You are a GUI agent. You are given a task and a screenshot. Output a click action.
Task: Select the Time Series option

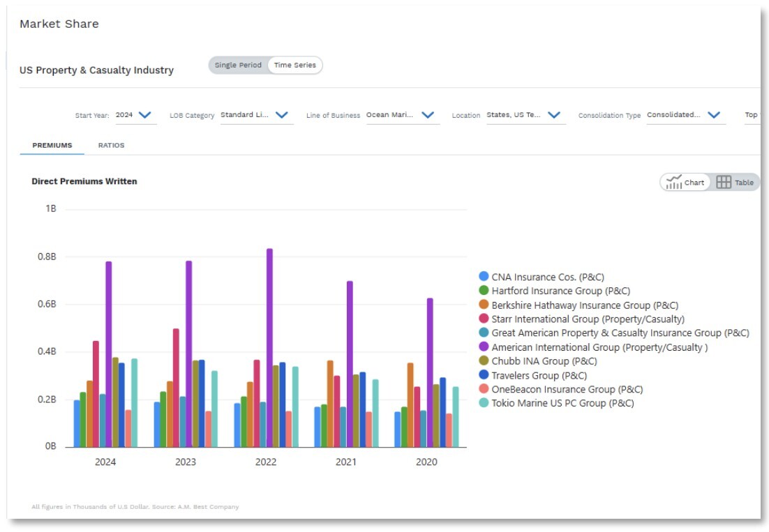pos(294,66)
